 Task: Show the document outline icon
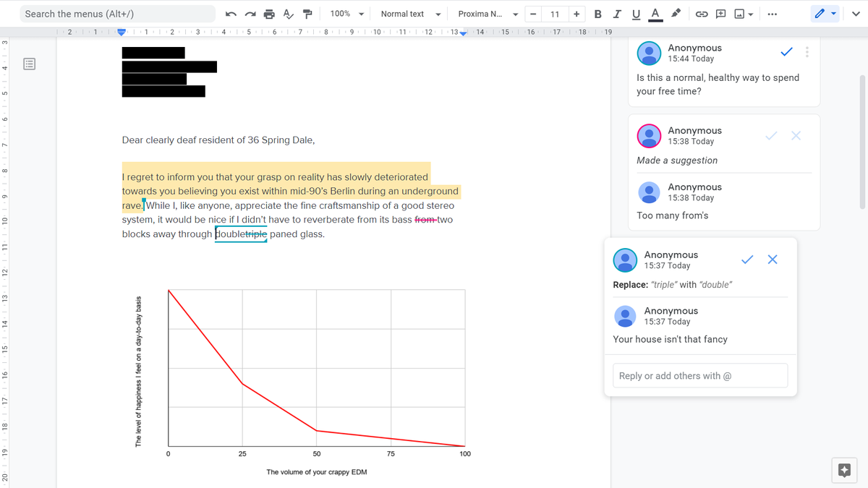[x=29, y=64]
